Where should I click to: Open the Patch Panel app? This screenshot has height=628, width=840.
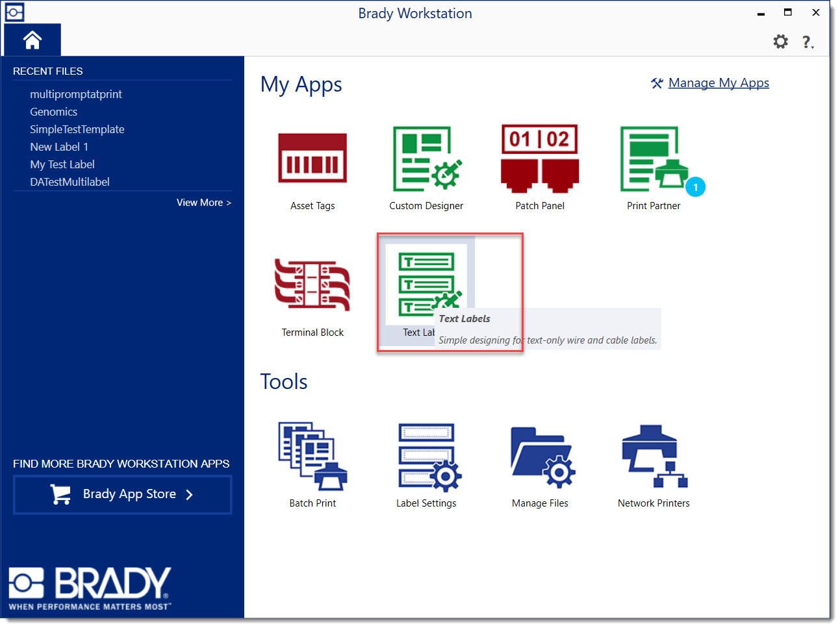539,158
